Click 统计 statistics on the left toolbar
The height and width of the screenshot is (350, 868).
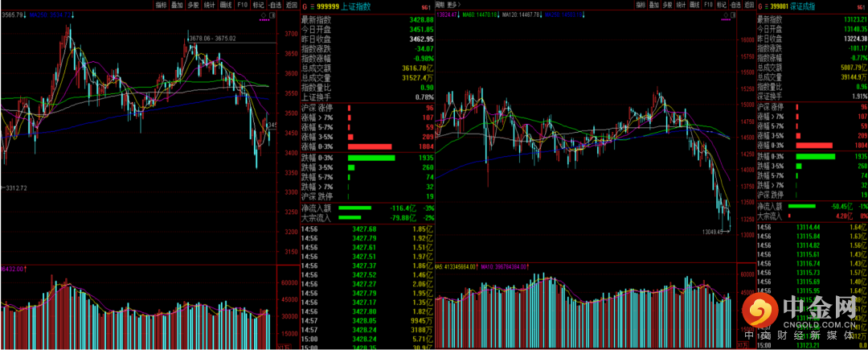pyautogui.click(x=209, y=5)
